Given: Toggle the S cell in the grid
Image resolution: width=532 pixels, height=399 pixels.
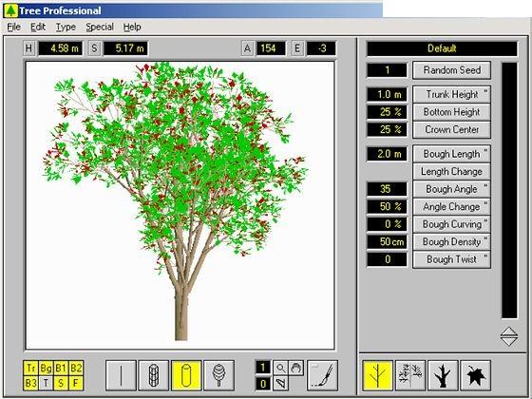Looking at the screenshot, I should [x=61, y=383].
